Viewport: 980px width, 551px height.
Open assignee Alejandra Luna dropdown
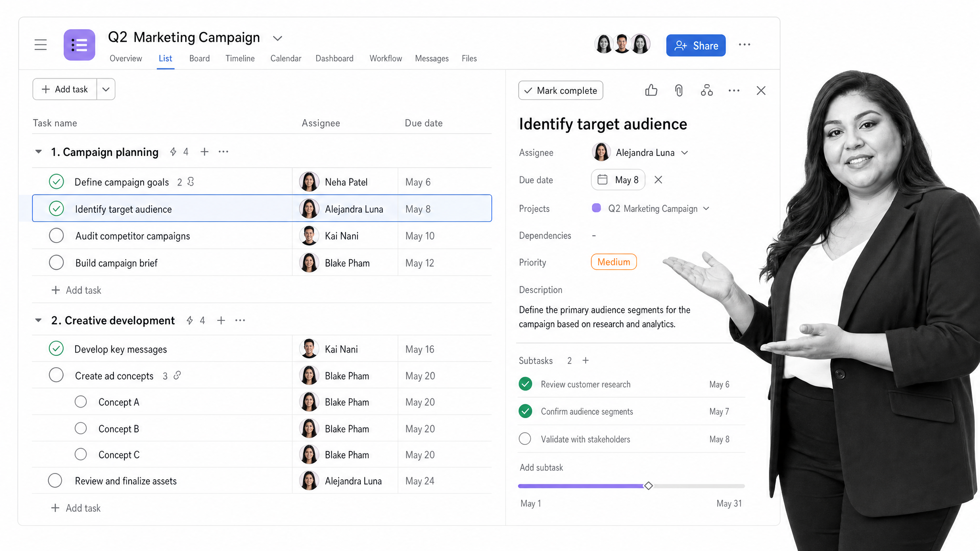click(x=685, y=153)
